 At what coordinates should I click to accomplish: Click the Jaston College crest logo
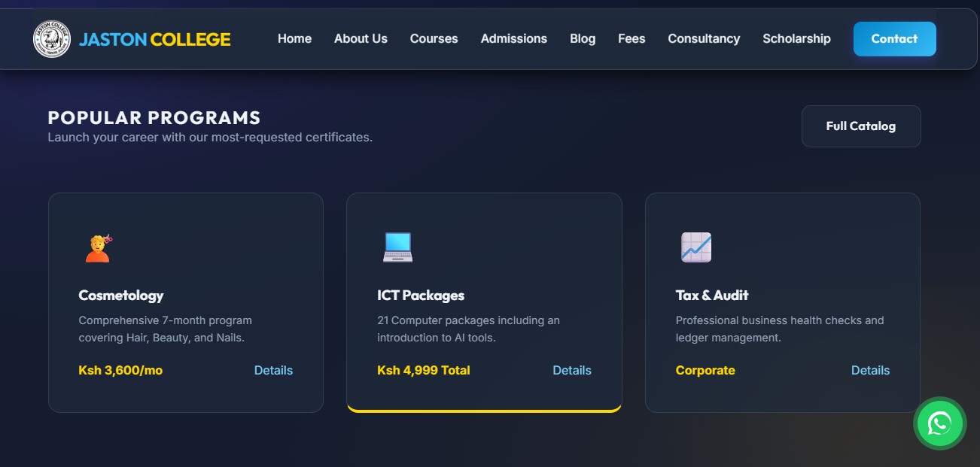coord(51,39)
